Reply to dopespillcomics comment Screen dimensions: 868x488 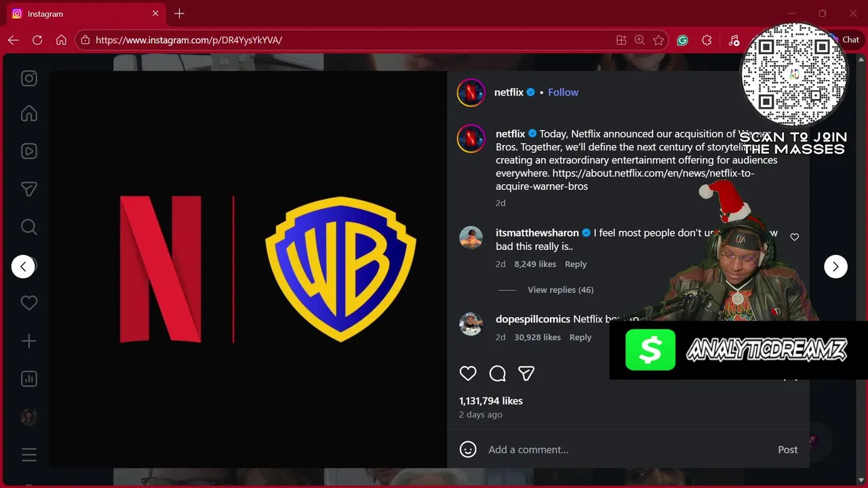point(580,338)
